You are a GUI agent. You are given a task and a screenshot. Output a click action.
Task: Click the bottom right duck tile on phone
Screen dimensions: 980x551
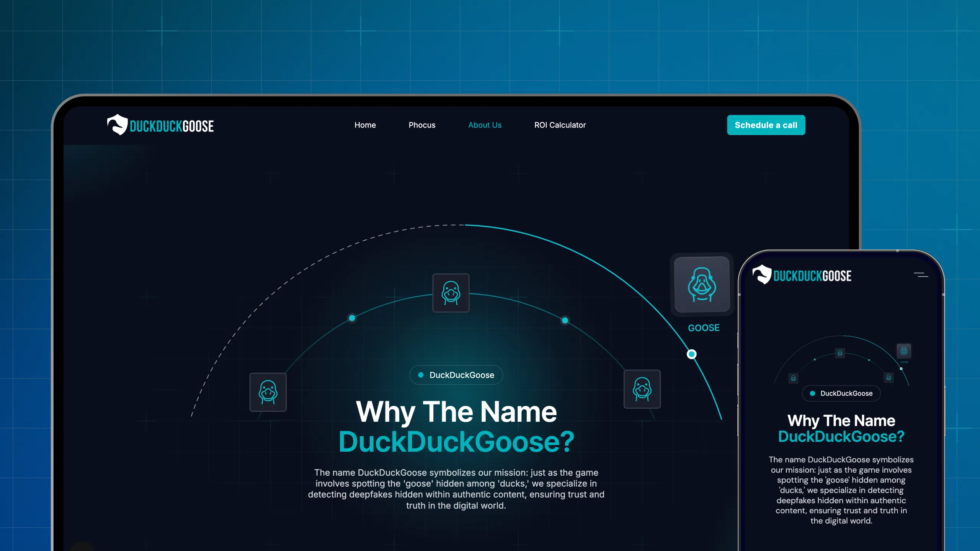click(889, 378)
